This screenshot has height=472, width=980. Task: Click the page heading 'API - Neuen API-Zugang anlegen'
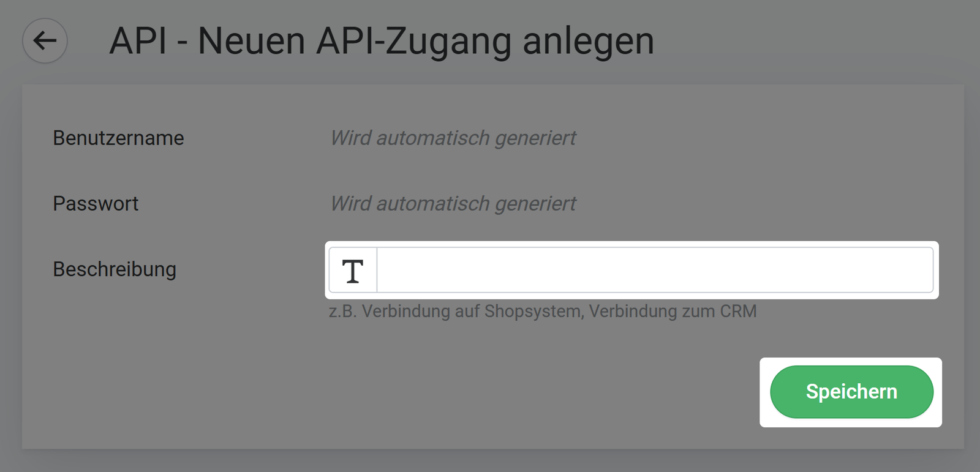[x=381, y=42]
